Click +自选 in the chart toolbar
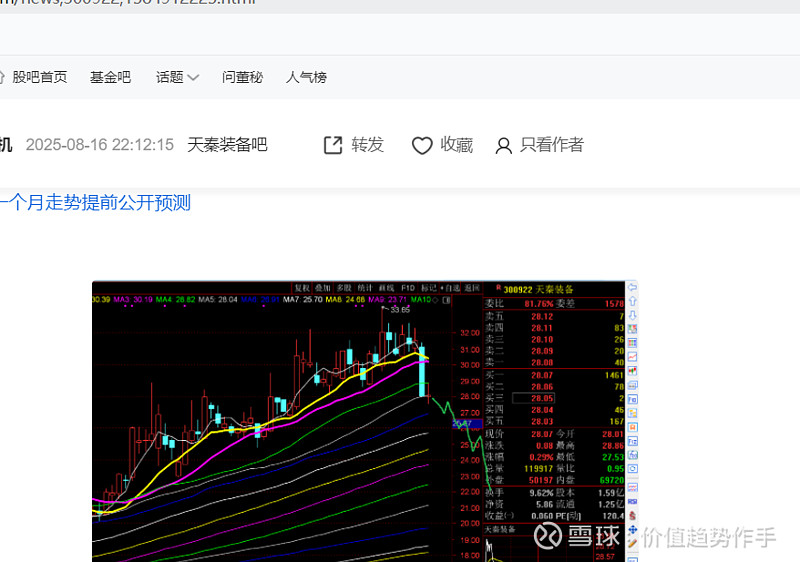The image size is (800, 562). pyautogui.click(x=450, y=288)
